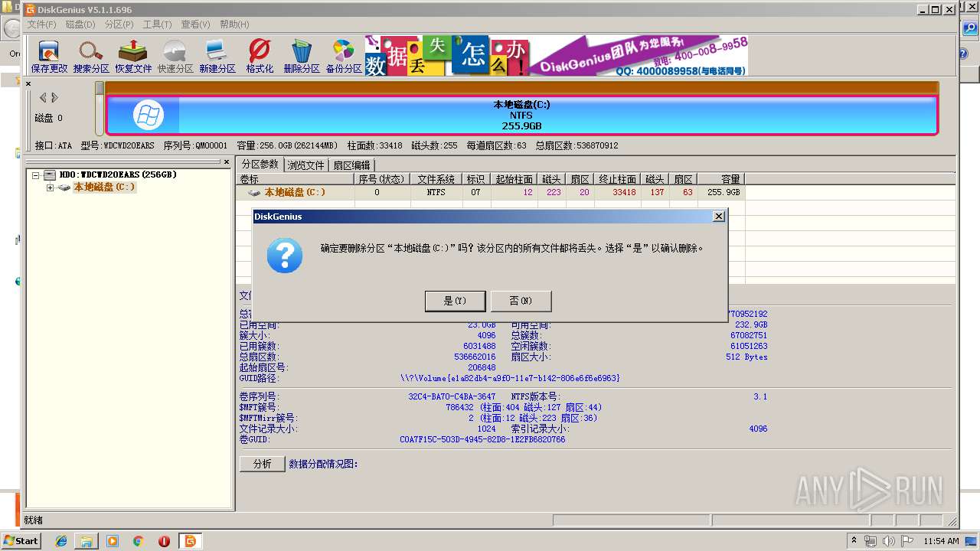980x551 pixels.
Task: Select 本地磁盘(C:) row in partition table
Action: pyautogui.click(x=490, y=193)
